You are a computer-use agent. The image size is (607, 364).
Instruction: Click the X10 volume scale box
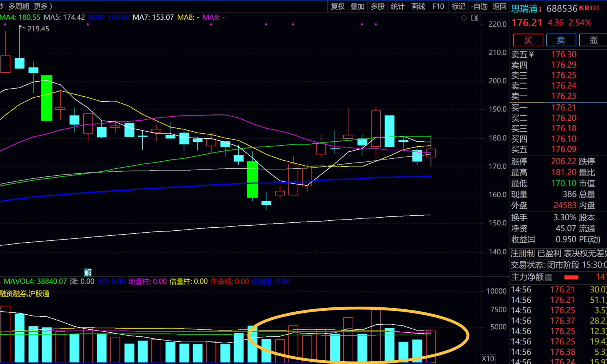[488, 359]
